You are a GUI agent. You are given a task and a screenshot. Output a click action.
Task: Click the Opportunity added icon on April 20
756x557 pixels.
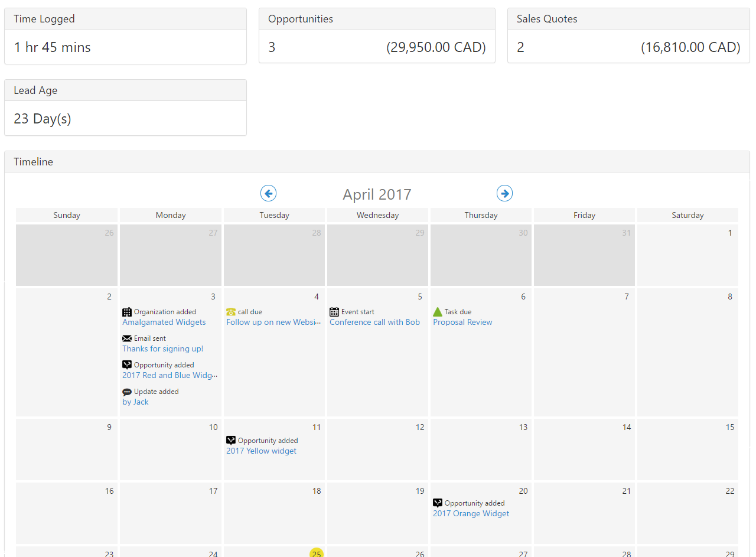pyautogui.click(x=438, y=503)
